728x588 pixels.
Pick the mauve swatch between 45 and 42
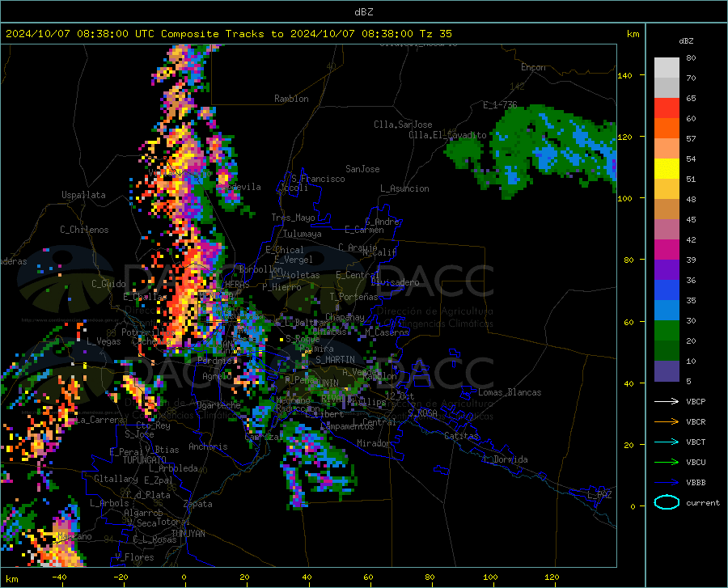tap(667, 230)
